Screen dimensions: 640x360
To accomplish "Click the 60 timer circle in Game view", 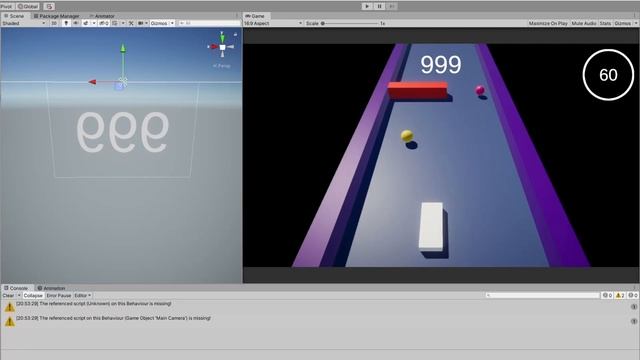I will pos(608,75).
